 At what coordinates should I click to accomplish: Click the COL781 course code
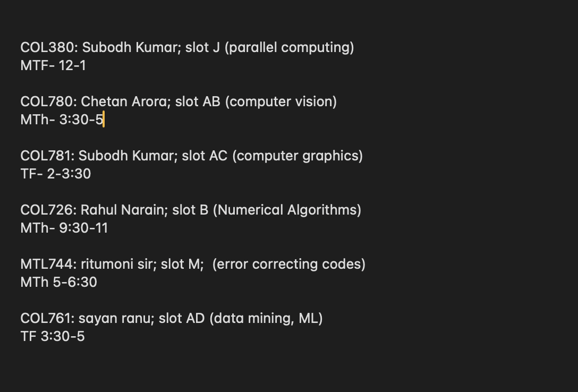(x=47, y=156)
